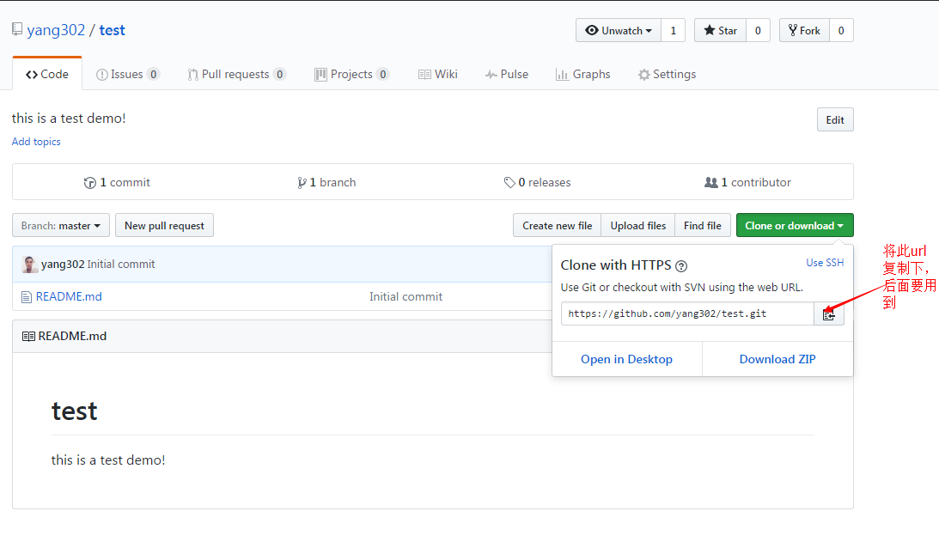Click the 0 releases link
The image size is (939, 560).
click(538, 183)
